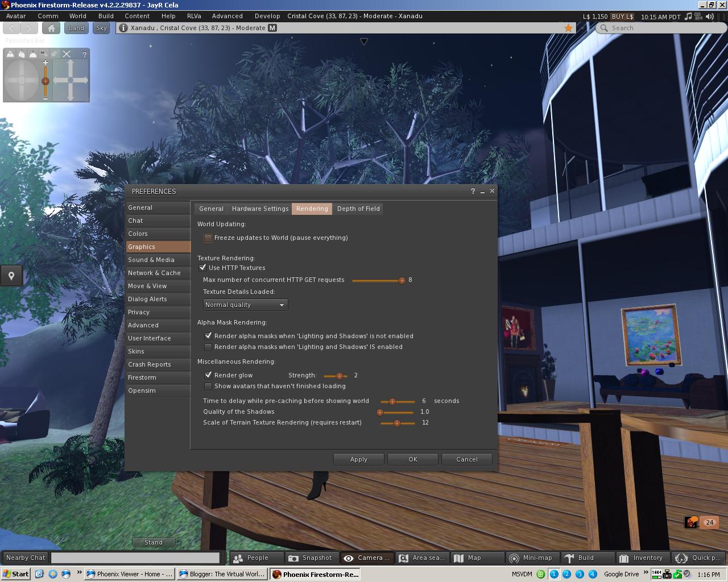
Task: Click the Nearby Chat input field
Action: click(x=135, y=558)
